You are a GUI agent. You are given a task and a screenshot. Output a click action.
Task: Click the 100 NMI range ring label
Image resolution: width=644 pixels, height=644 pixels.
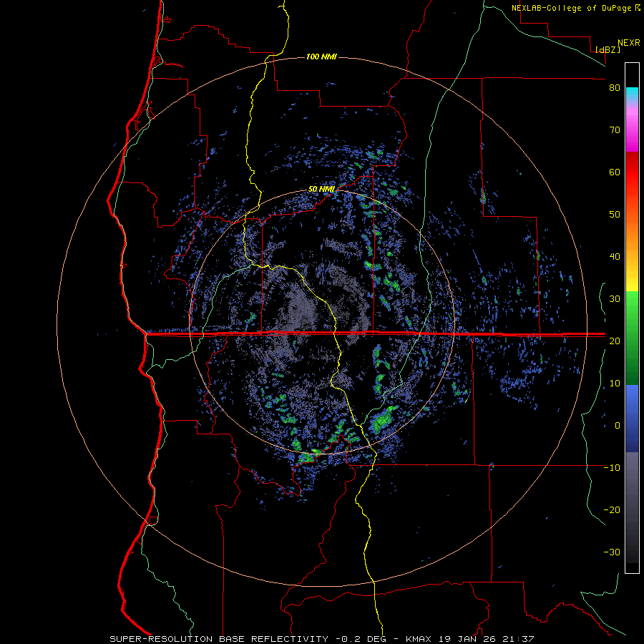[321, 57]
